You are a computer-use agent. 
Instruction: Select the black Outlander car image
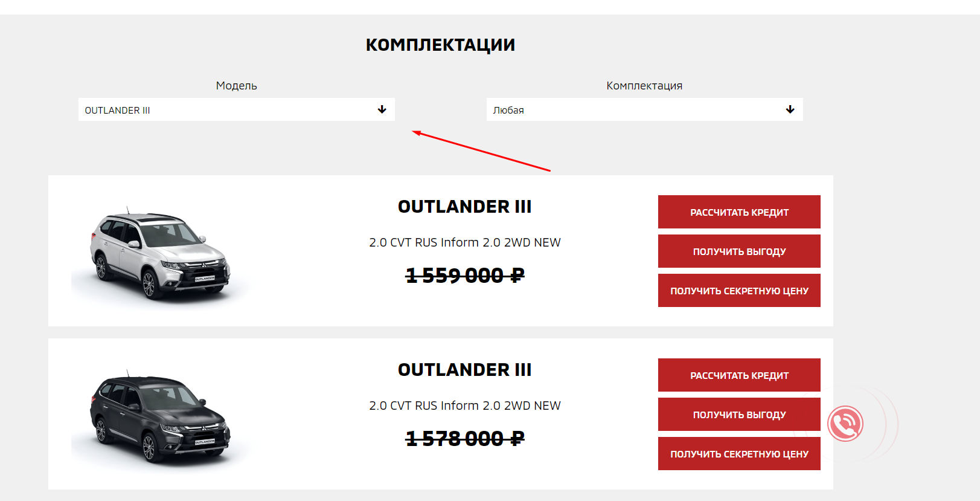(x=160, y=416)
